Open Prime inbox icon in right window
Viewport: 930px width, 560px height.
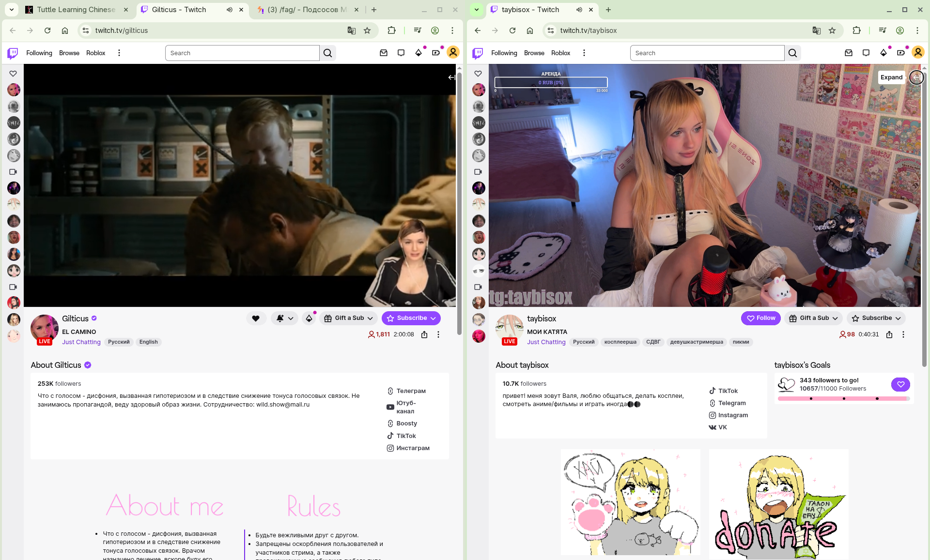click(849, 53)
